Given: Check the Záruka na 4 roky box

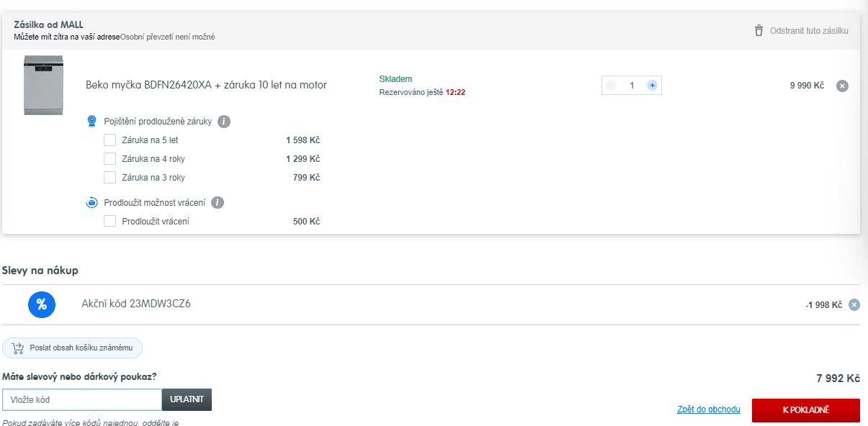Looking at the screenshot, I should (x=109, y=158).
